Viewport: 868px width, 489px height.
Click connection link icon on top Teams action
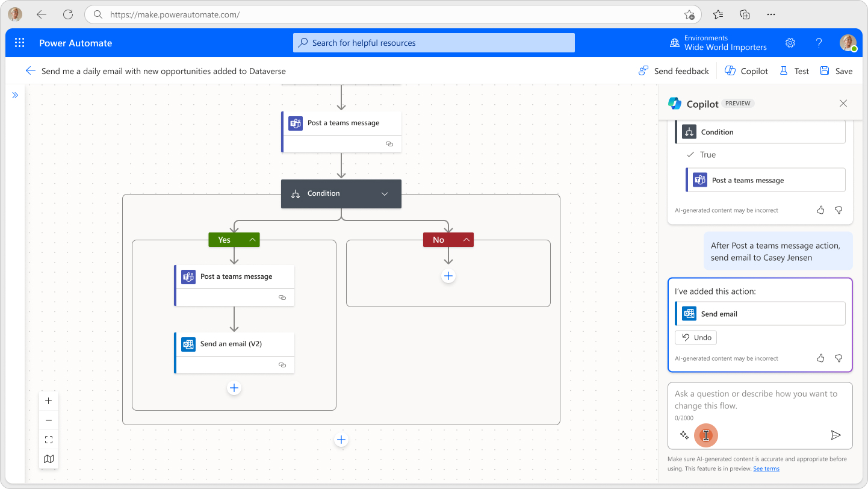click(389, 144)
